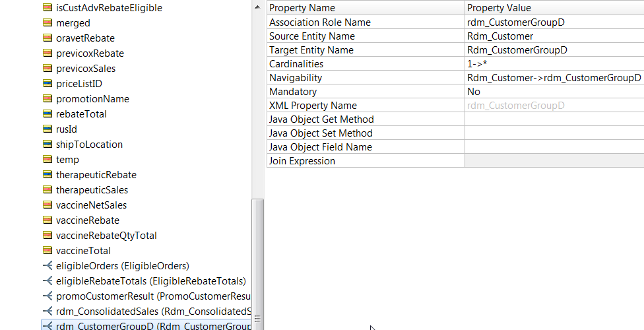Click the Target Entity Name value cell
The width and height of the screenshot is (644, 330).
[x=554, y=50]
